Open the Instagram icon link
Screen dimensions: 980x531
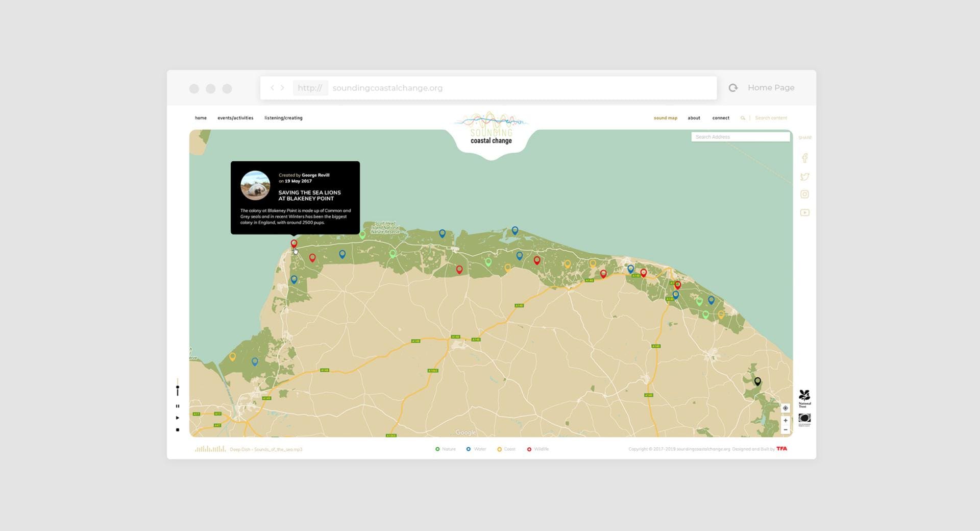click(x=804, y=195)
